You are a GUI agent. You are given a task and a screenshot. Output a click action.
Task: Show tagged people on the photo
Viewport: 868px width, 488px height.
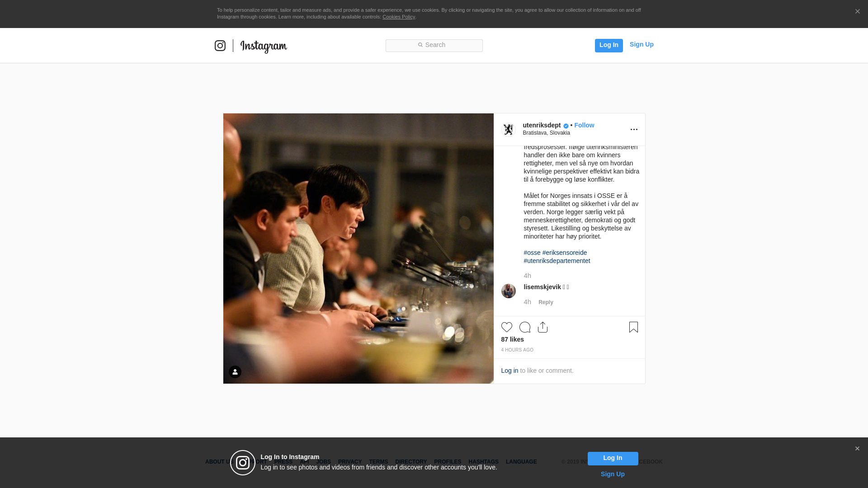[x=235, y=372]
